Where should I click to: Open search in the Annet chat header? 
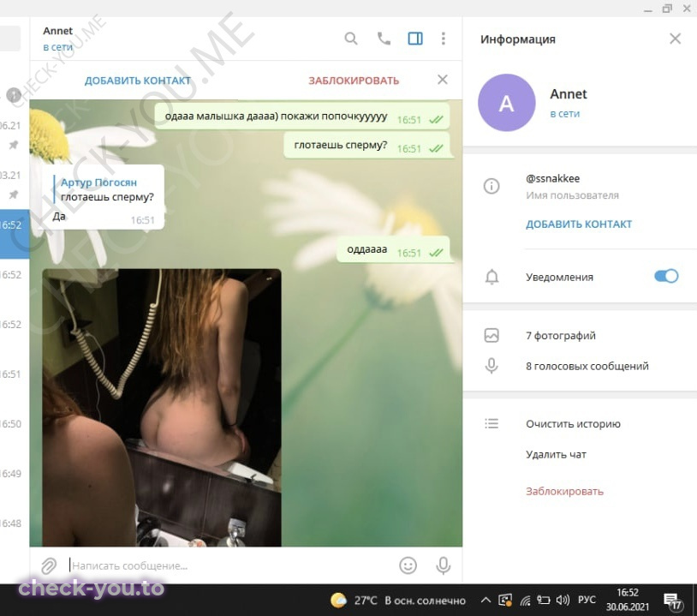[351, 39]
